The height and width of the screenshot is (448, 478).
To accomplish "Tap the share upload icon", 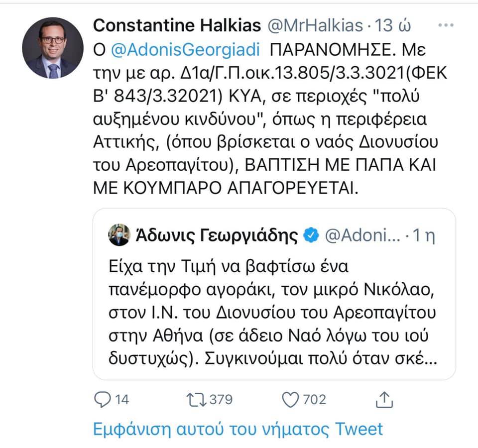I will coord(384,400).
